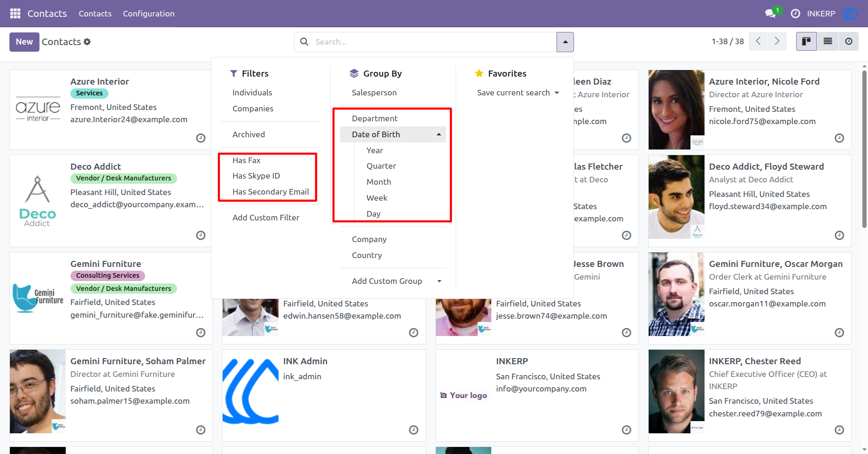Click the Services tag on Azure Interior
This screenshot has height=454, width=868.
coord(89,93)
